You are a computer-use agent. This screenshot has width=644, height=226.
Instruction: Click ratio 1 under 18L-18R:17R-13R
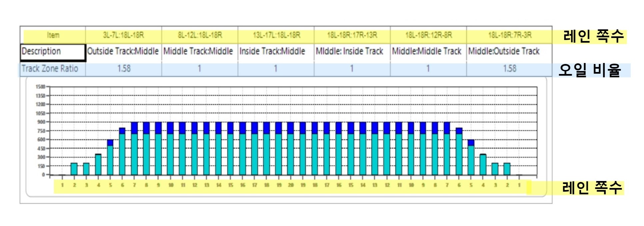352,69
